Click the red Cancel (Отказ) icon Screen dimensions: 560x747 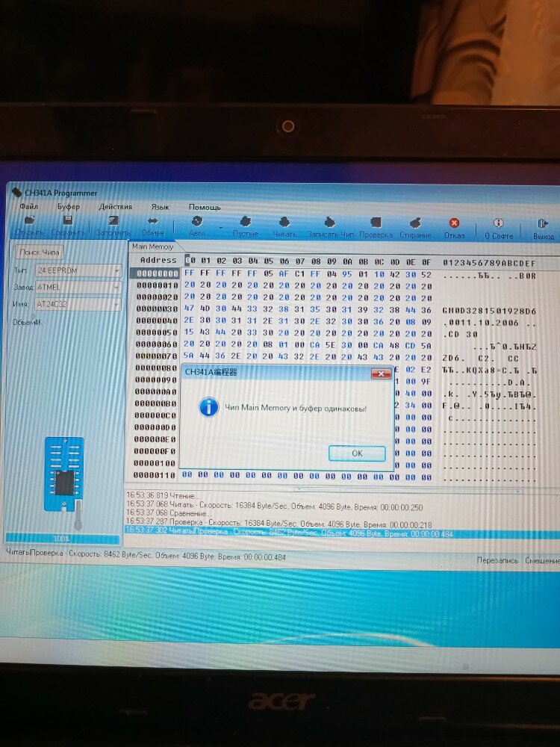click(454, 223)
